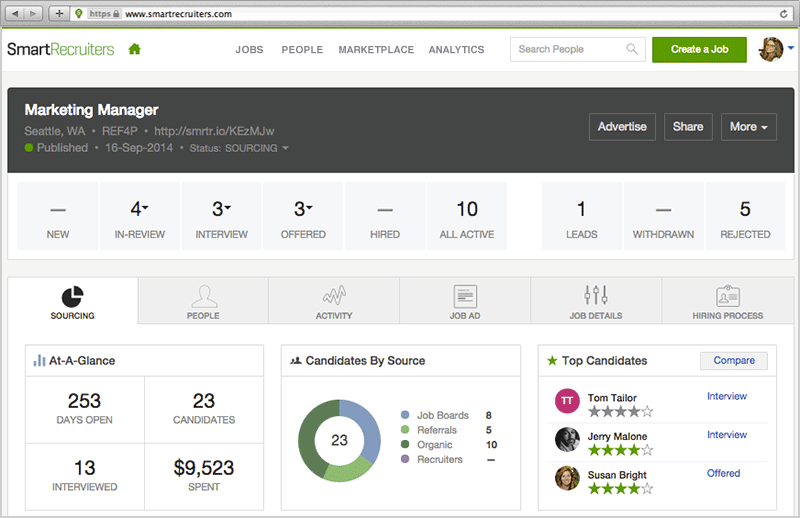
Task: Click the Recruiters purple legend swatch
Action: pyautogui.click(x=405, y=459)
